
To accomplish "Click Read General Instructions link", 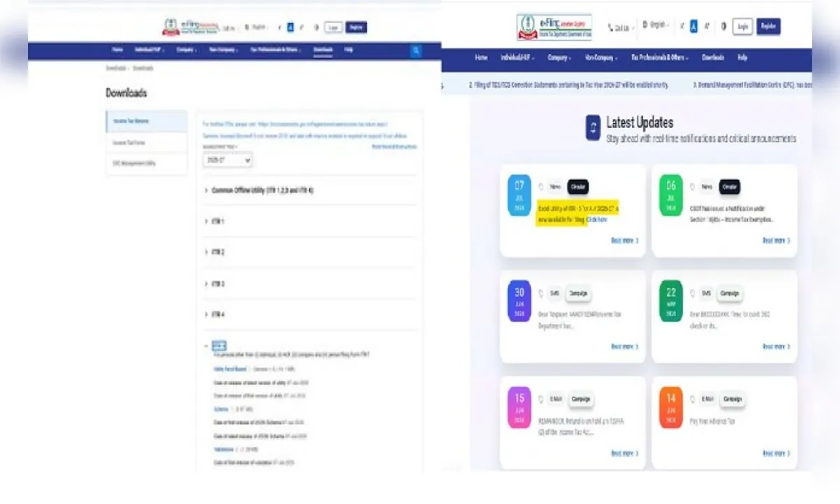I will point(394,146).
